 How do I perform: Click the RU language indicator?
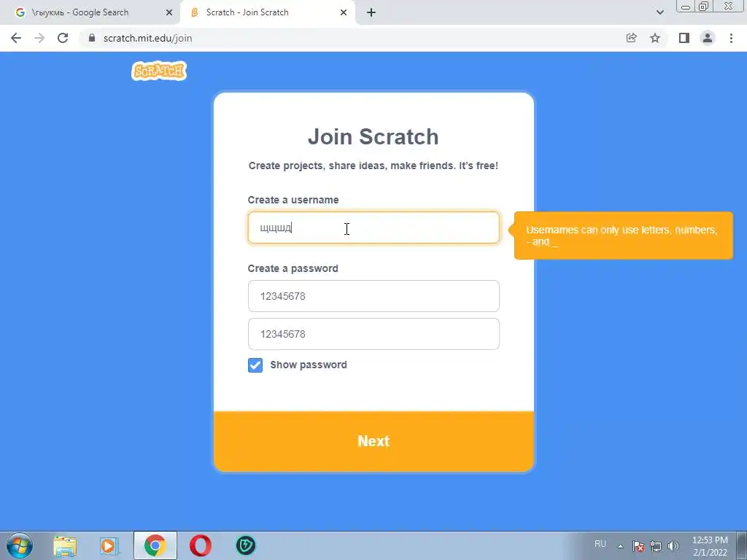600,544
